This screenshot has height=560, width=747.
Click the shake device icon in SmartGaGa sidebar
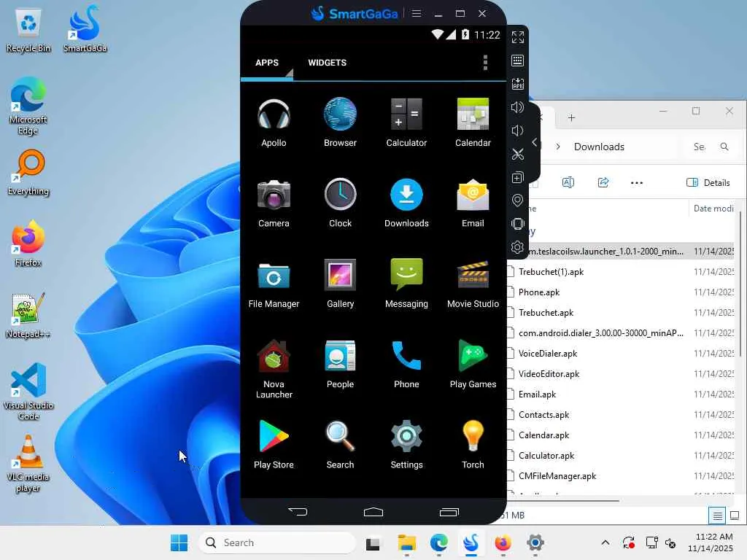pyautogui.click(x=517, y=224)
